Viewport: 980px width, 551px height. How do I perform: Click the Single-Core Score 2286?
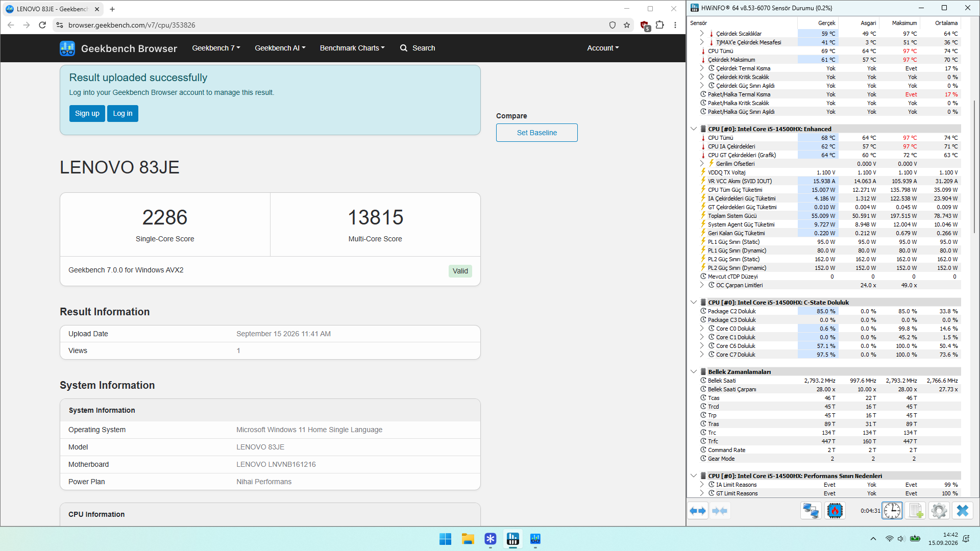coord(165,217)
